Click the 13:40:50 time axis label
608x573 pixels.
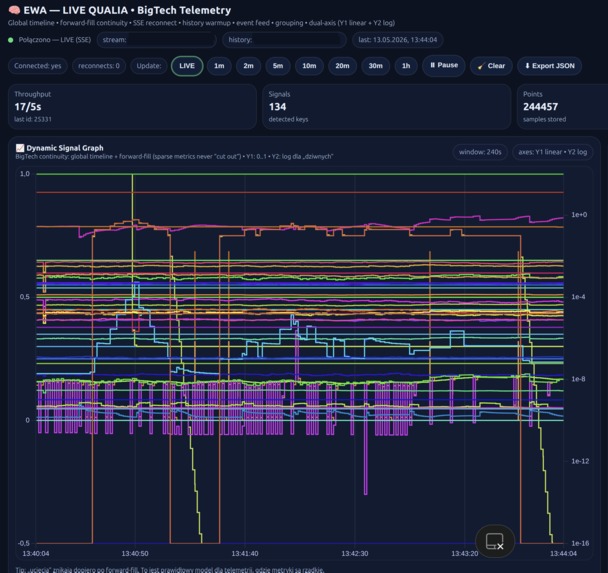(x=135, y=554)
